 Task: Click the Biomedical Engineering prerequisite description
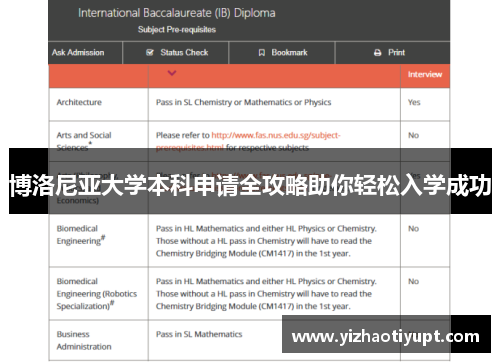click(x=266, y=241)
